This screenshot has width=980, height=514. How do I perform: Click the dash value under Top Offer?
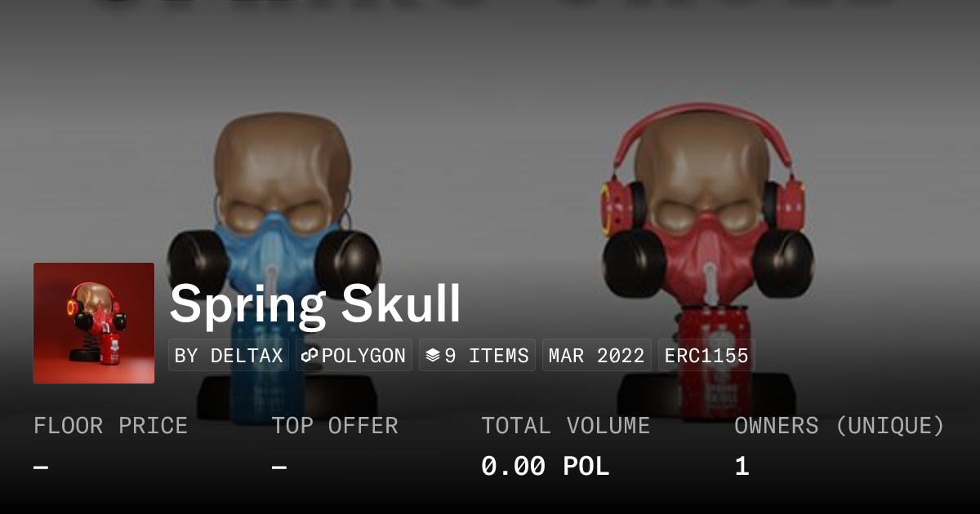279,467
